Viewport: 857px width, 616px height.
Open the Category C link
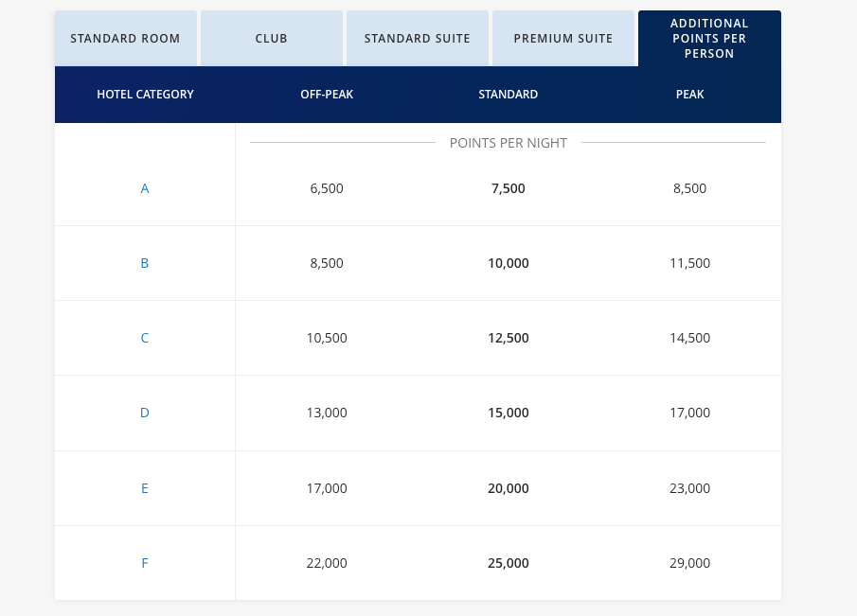pyautogui.click(x=145, y=338)
